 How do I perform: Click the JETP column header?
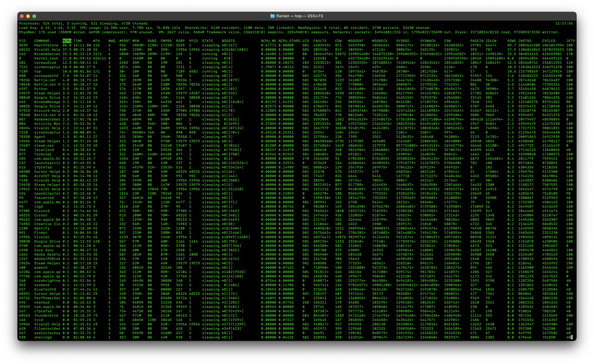[570, 41]
